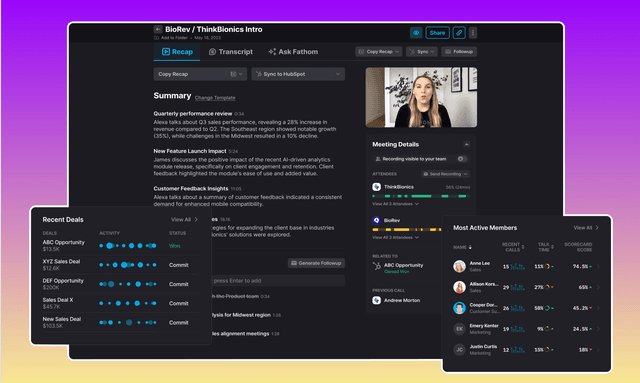
Task: Click the eye visibility icon in header
Action: point(416,33)
